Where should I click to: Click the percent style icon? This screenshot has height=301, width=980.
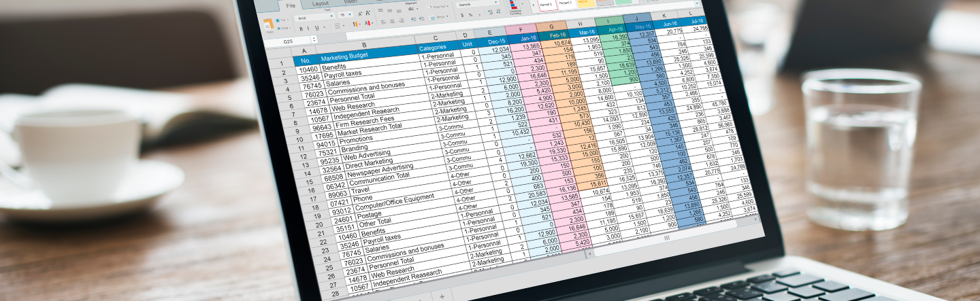[470, 15]
